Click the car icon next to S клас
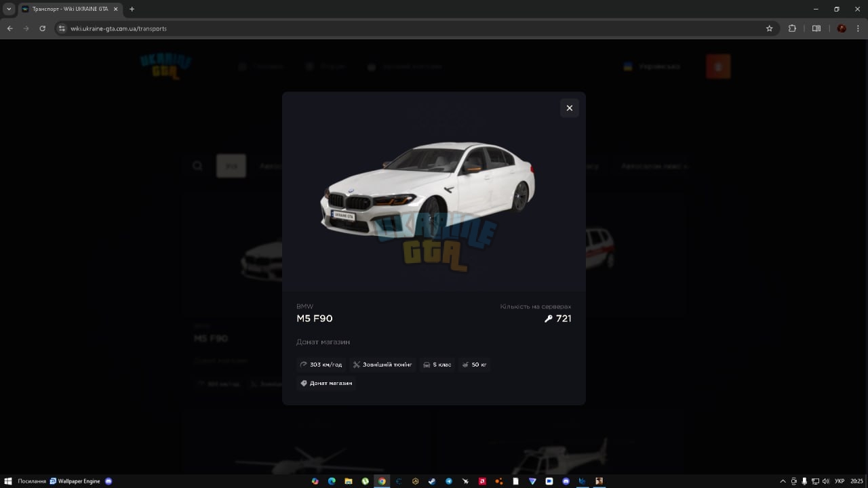Image resolution: width=868 pixels, height=488 pixels. [427, 365]
